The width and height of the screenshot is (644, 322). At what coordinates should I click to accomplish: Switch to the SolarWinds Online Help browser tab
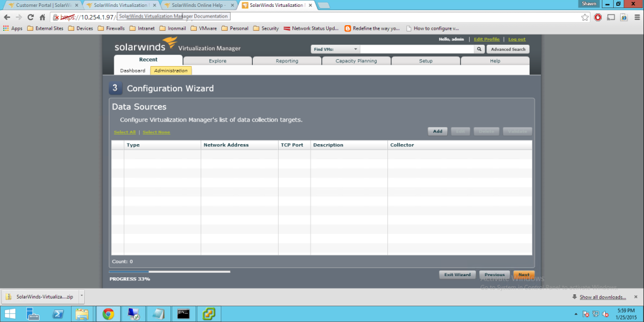tap(199, 5)
